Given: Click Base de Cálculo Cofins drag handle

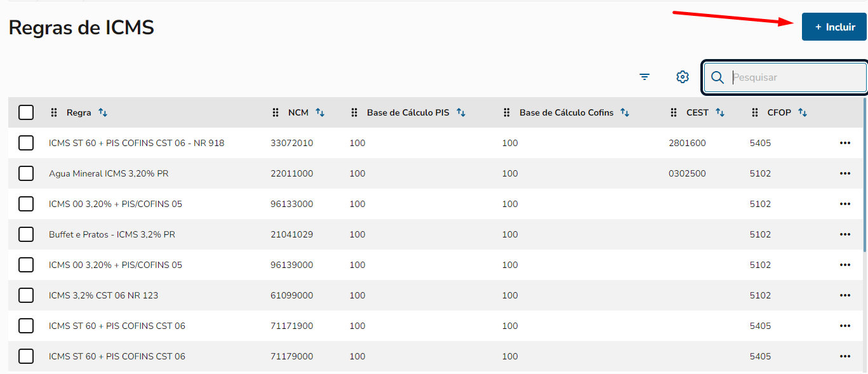Looking at the screenshot, I should click(x=507, y=112).
